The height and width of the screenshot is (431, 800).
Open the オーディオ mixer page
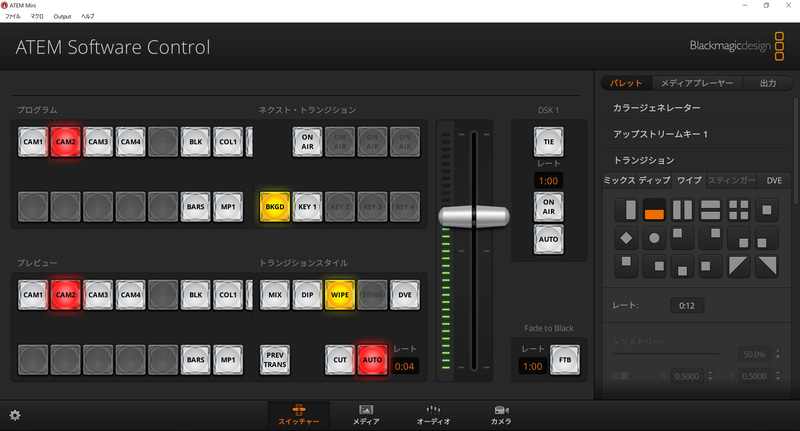point(433,415)
